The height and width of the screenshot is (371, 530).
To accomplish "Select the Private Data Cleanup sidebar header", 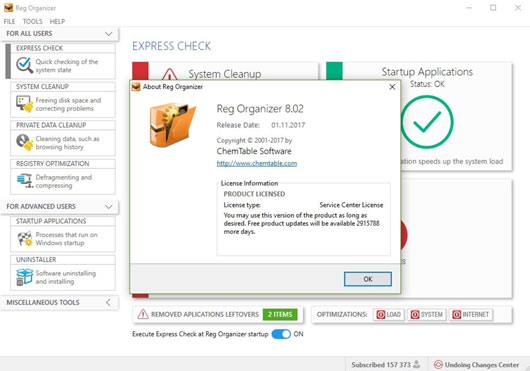I will click(x=63, y=125).
